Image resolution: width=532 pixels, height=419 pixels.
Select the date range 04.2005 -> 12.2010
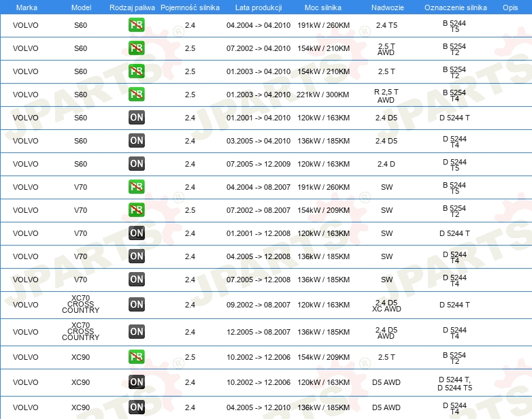pos(259,407)
